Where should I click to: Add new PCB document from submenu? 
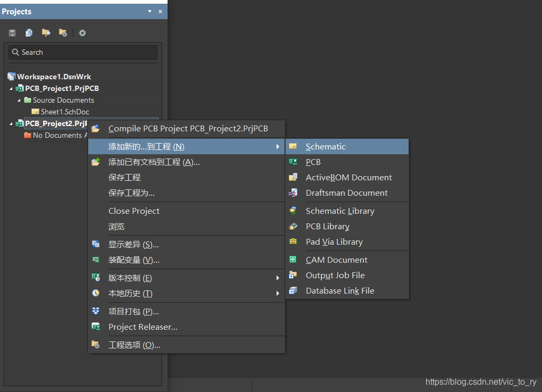(347, 162)
